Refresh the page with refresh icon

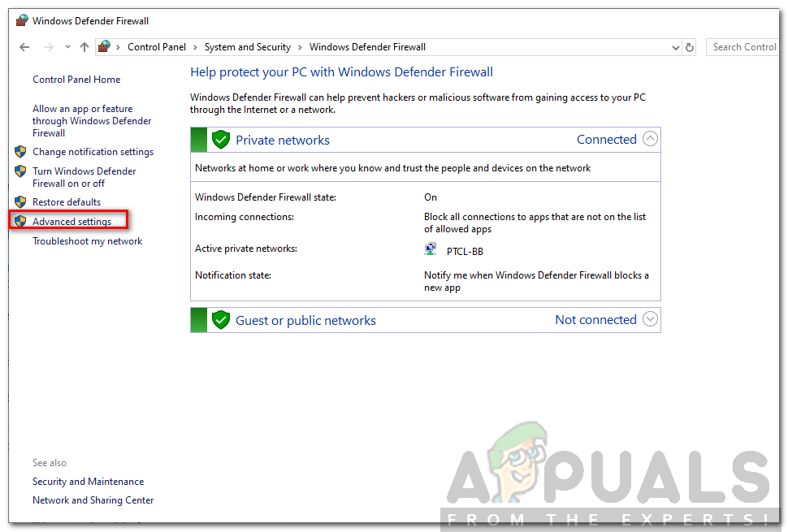[690, 48]
